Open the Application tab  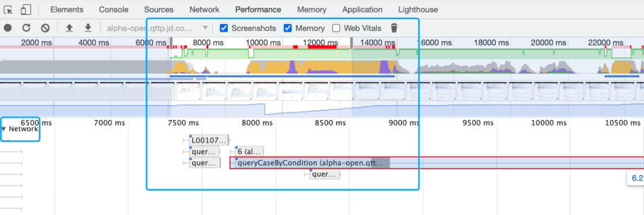[363, 10]
